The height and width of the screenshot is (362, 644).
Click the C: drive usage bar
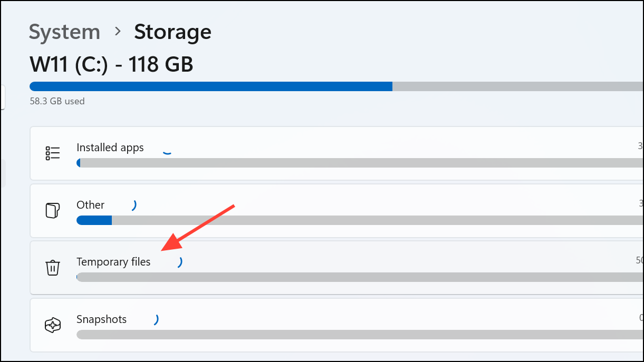[337, 86]
